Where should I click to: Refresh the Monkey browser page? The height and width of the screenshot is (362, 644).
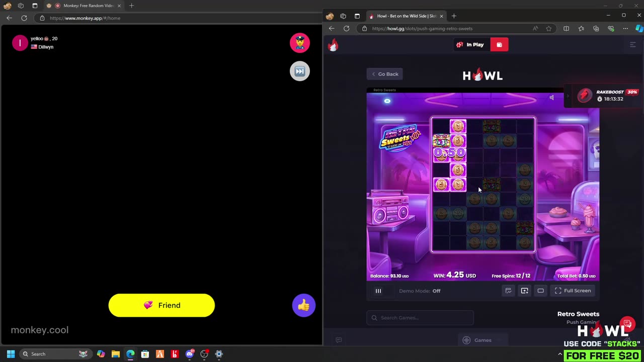[24, 18]
